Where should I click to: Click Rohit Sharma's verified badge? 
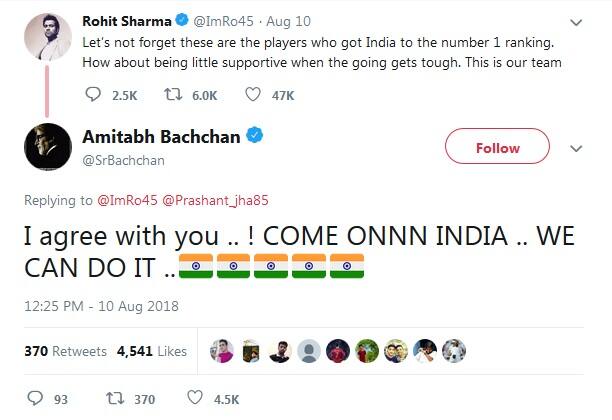184,20
